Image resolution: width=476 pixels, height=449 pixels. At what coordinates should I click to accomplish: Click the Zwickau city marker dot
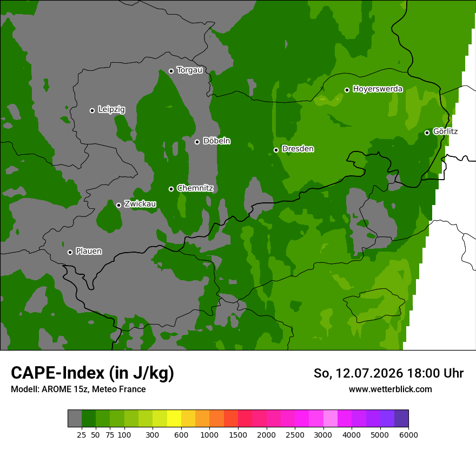tap(118, 205)
